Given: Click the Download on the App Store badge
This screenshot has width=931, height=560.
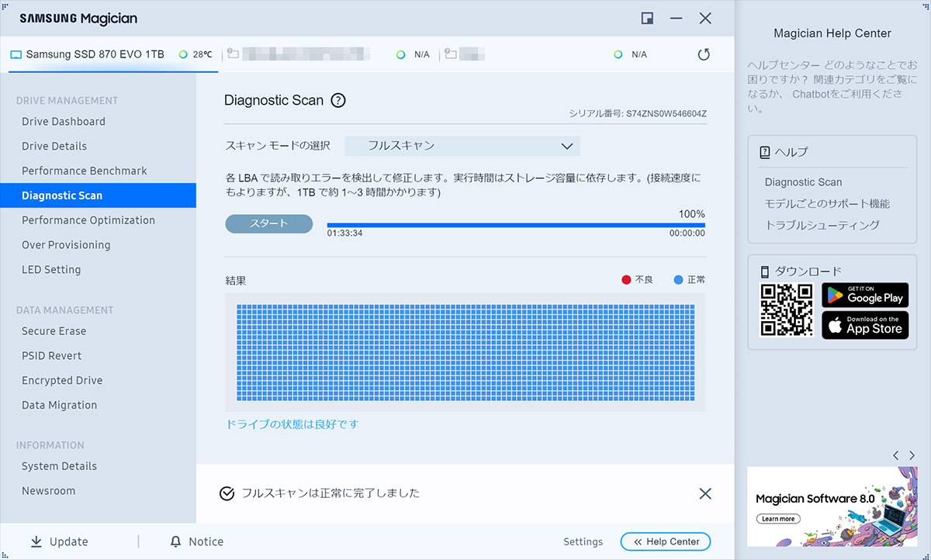Looking at the screenshot, I should [x=865, y=325].
